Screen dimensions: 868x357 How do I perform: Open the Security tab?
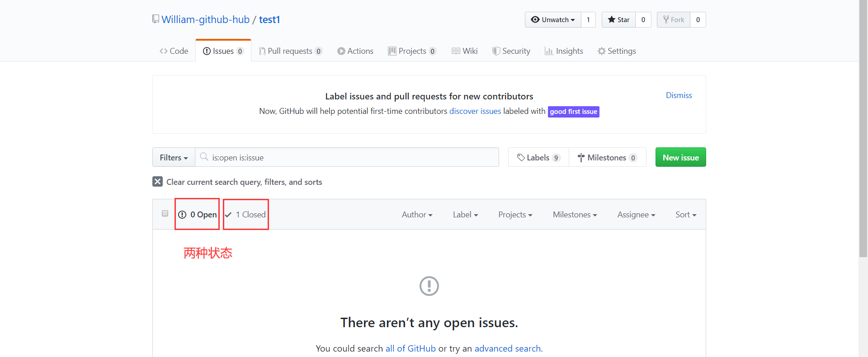[511, 51]
